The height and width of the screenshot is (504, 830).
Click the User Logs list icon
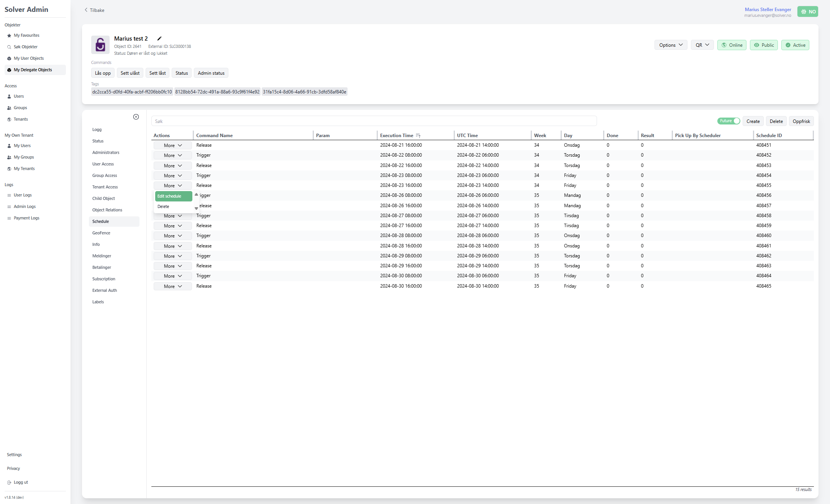pos(9,195)
